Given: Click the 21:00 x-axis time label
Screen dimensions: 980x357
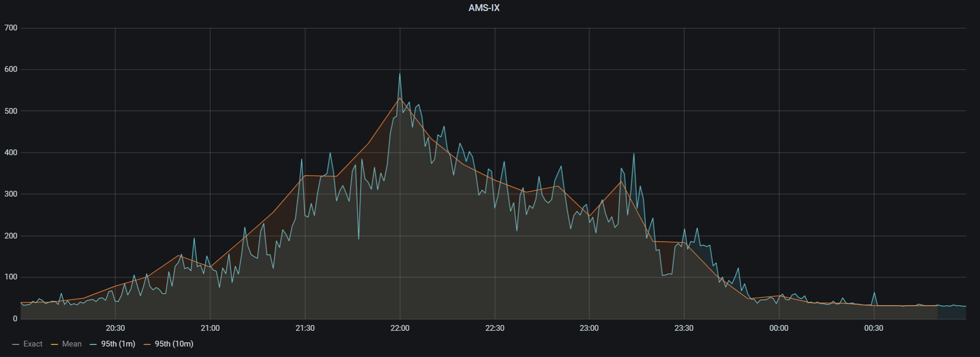Looking at the screenshot, I should point(210,328).
